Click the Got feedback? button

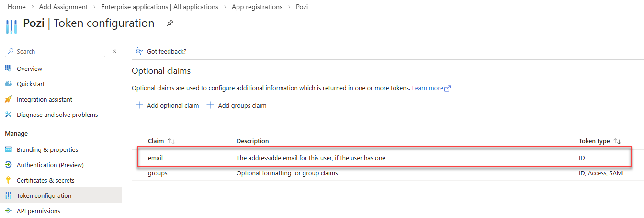[161, 51]
